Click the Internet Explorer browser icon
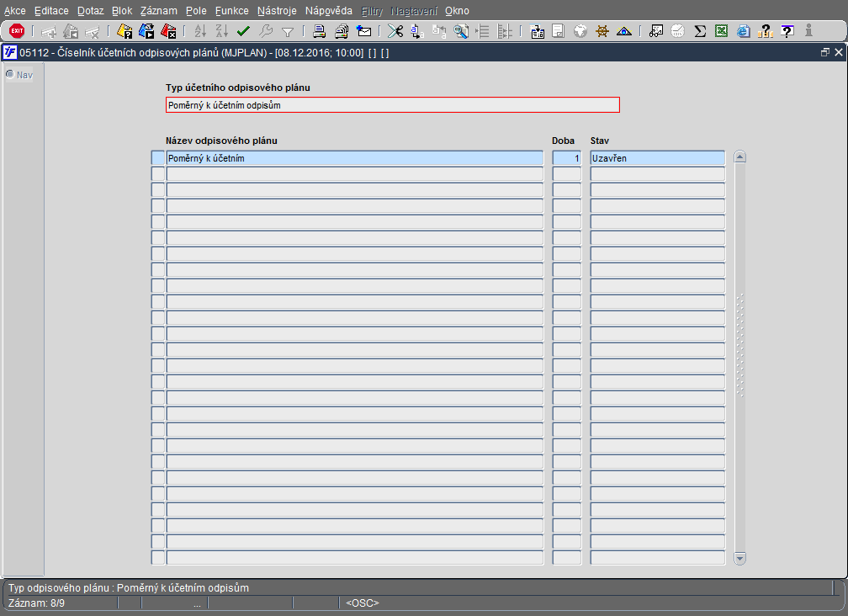This screenshot has height=616, width=848. [743, 31]
